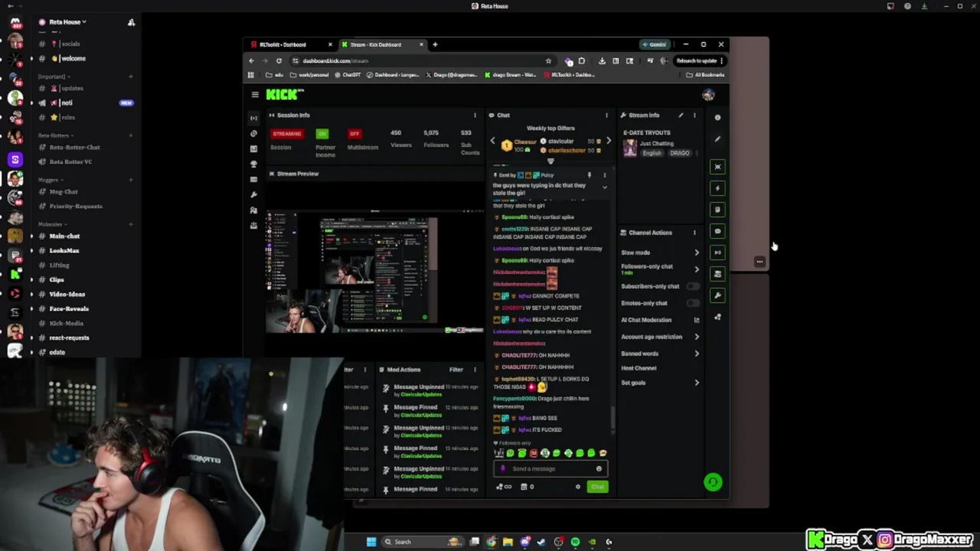Open the Main-chat Discord channel

[65, 236]
